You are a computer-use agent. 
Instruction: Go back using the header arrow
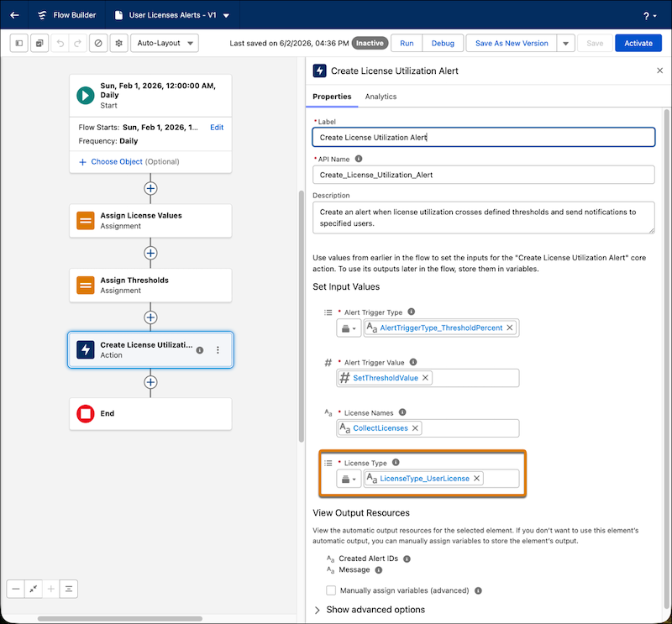pyautogui.click(x=14, y=15)
